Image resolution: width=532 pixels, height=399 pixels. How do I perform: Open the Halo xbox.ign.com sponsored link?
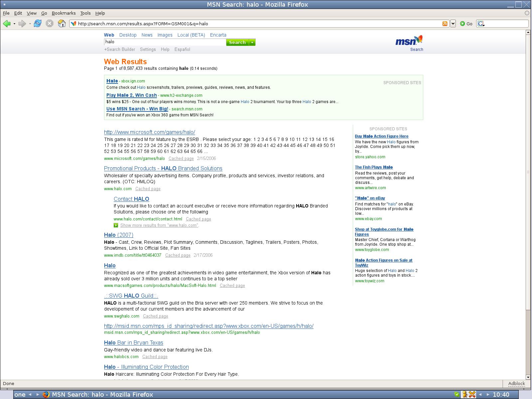pyautogui.click(x=112, y=81)
